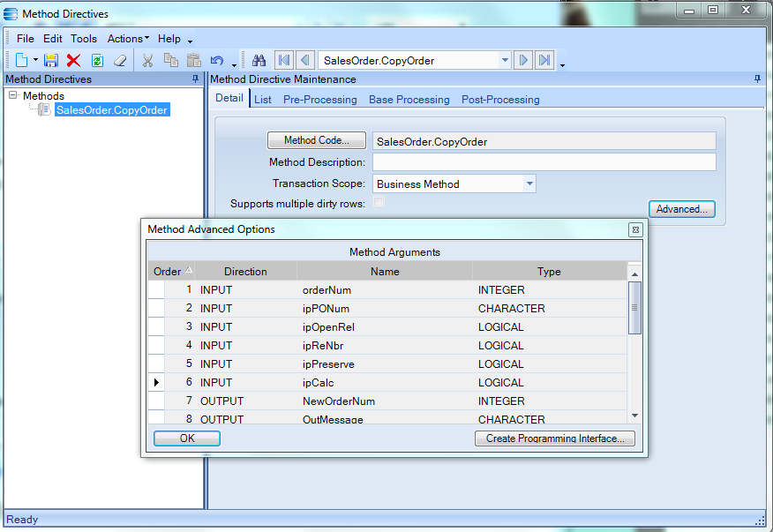The width and height of the screenshot is (773, 532).
Task: Go to the last record arrow
Action: (x=544, y=60)
